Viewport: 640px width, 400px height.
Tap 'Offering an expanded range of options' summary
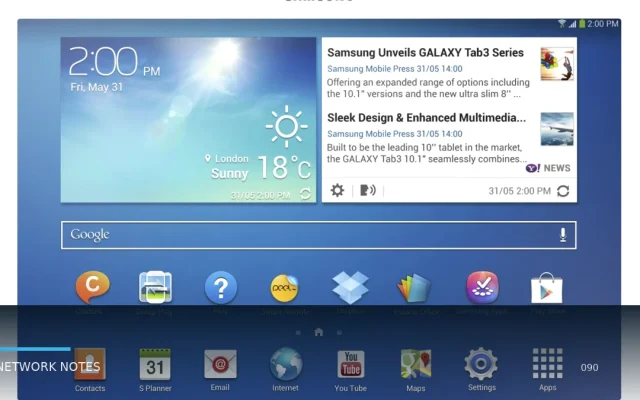click(x=428, y=88)
